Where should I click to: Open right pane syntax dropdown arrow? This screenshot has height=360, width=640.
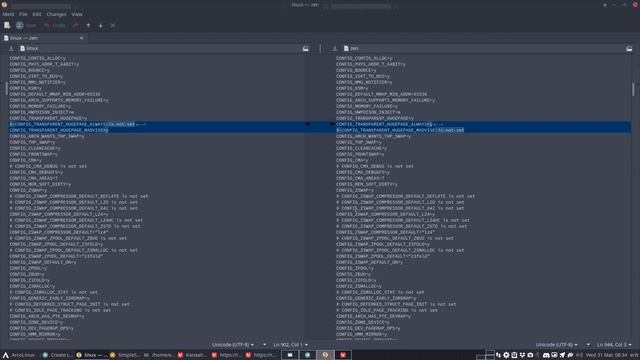point(588,345)
